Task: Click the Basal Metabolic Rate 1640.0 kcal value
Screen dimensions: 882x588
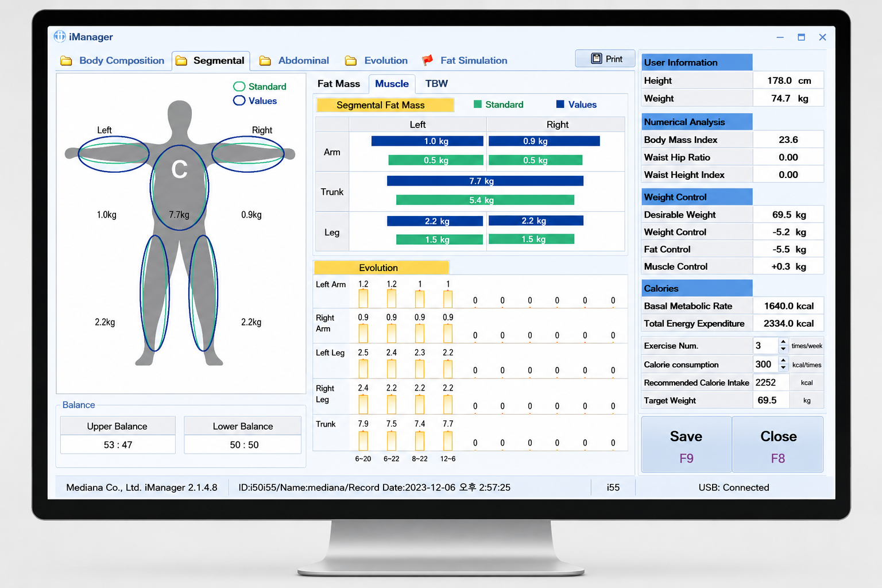Action: (x=788, y=306)
